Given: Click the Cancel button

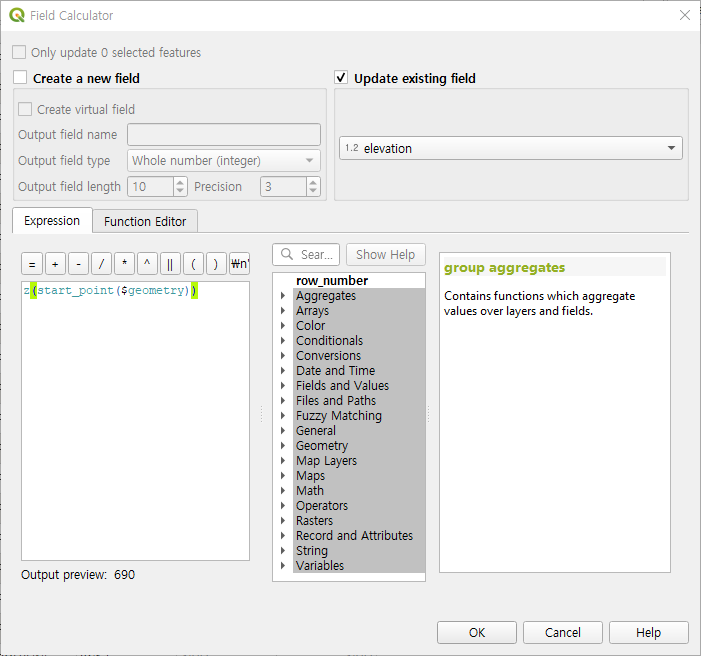Looking at the screenshot, I should click(562, 632).
